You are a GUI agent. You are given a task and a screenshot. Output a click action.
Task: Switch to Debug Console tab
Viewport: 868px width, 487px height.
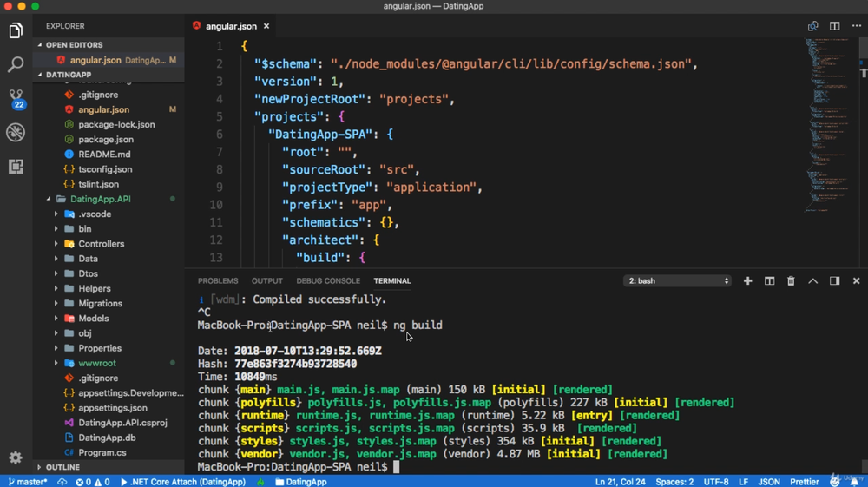(328, 281)
